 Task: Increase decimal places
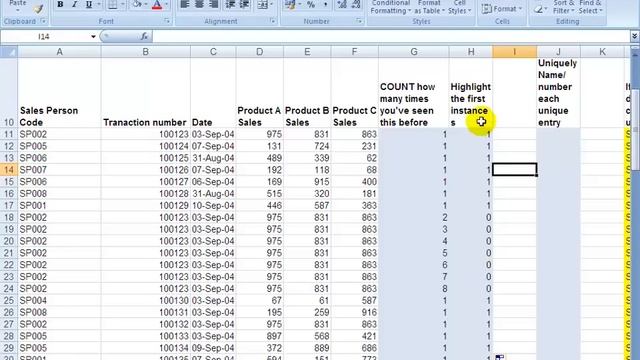[x=342, y=5]
